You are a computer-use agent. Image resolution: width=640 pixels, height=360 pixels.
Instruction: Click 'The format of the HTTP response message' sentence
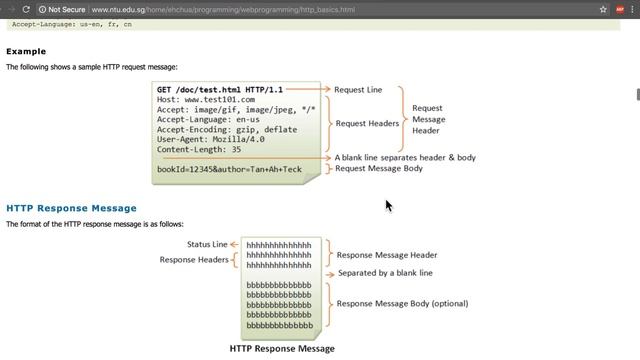click(x=95, y=224)
